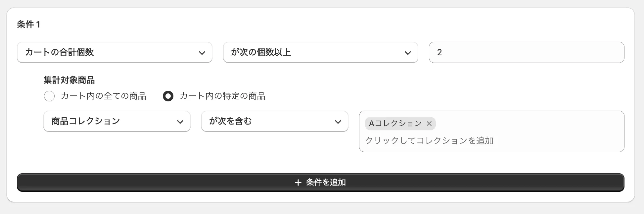644x214 pixels.
Task: Click クリックしてコレクションを追加 to add a collection
Action: (429, 140)
